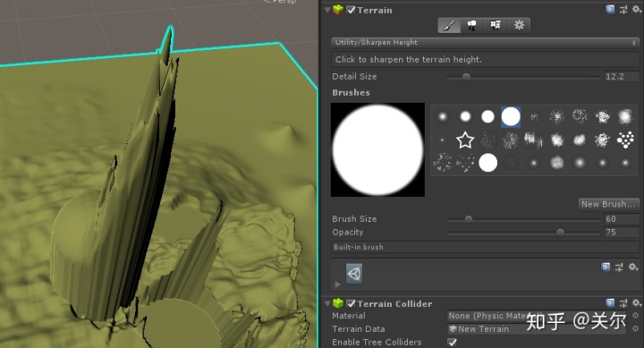Viewport: 644px width, 348px height.
Task: Click the Terrain Collider cube icon
Action: click(x=338, y=303)
